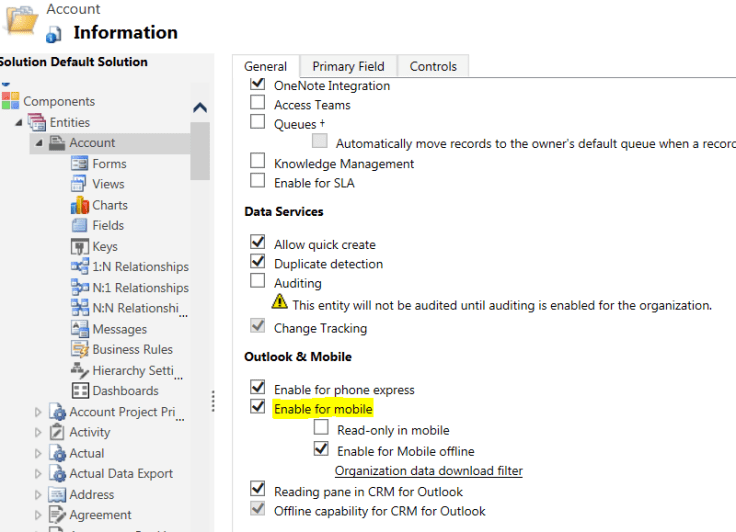Select the Messages icon under Account

[80, 329]
